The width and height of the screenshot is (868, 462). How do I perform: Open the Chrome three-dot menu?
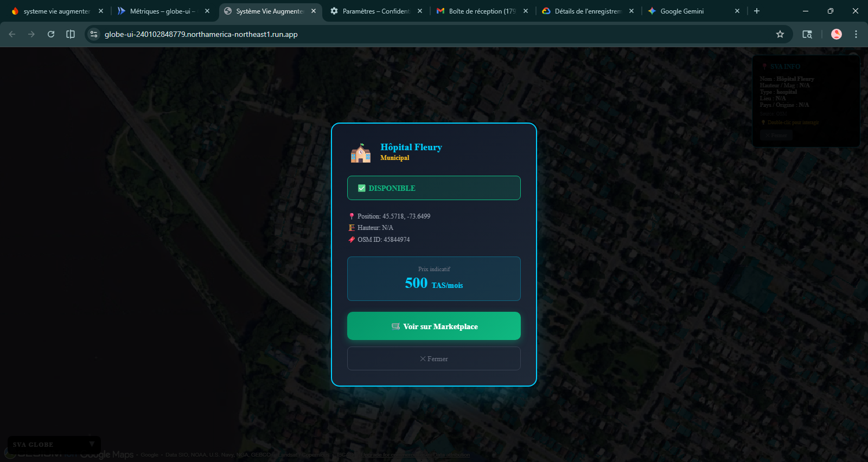(x=856, y=34)
